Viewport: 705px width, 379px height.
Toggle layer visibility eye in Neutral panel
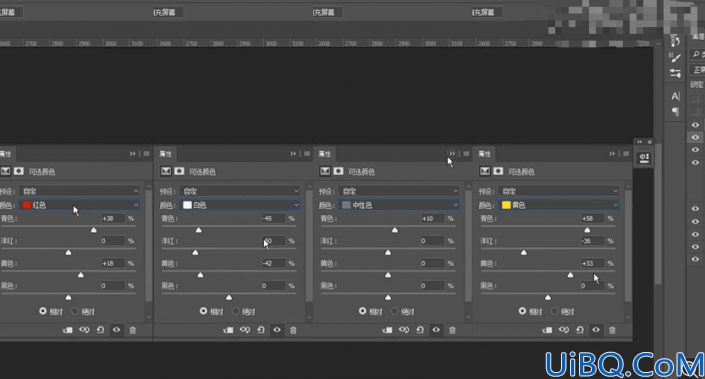pos(436,330)
